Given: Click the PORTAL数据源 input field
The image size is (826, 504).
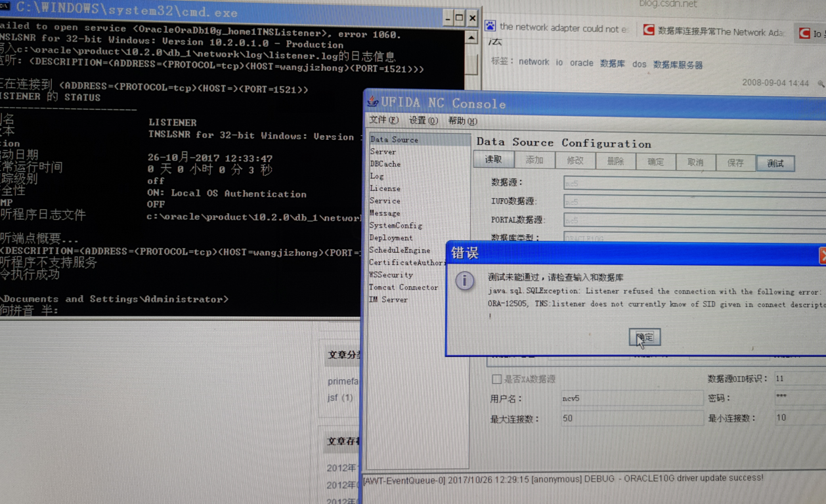Looking at the screenshot, I should click(695, 220).
